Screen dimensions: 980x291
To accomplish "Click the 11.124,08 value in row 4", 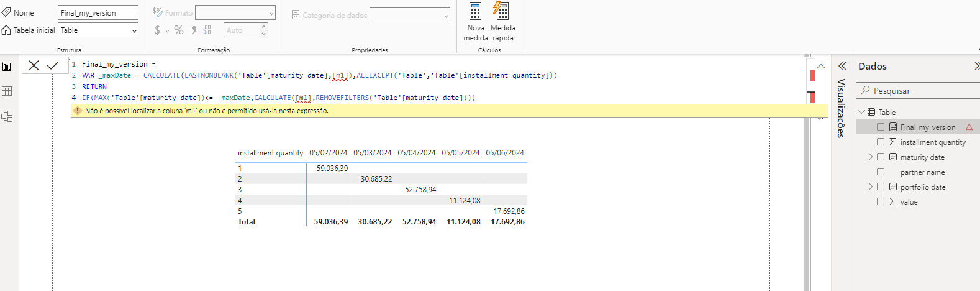I will (x=465, y=201).
